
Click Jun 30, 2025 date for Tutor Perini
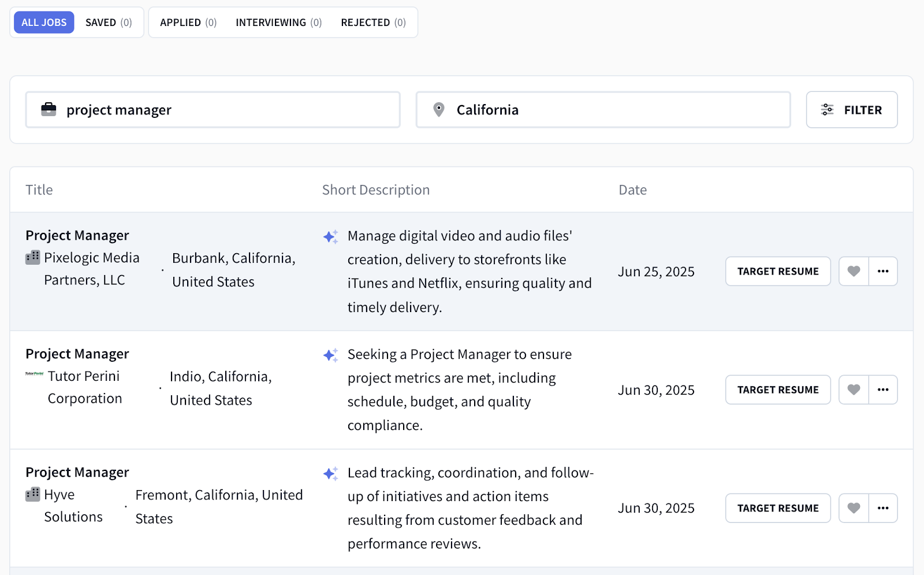click(x=656, y=390)
